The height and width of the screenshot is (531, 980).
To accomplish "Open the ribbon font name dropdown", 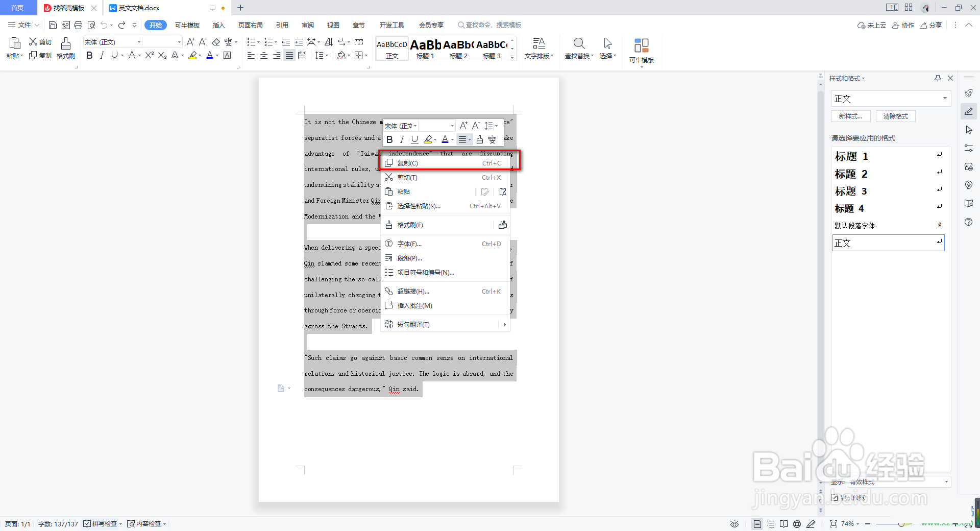I will tap(139, 42).
